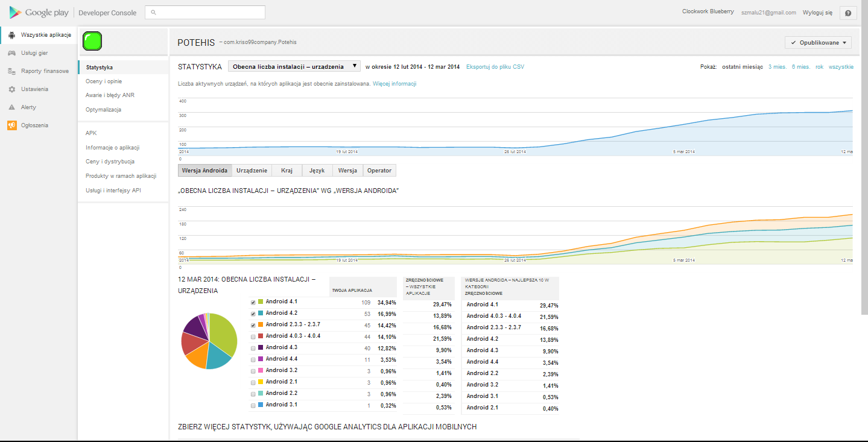The height and width of the screenshot is (442, 868).
Task: Click the orange megaphone Ogłoszenia icon
Action: 11,125
